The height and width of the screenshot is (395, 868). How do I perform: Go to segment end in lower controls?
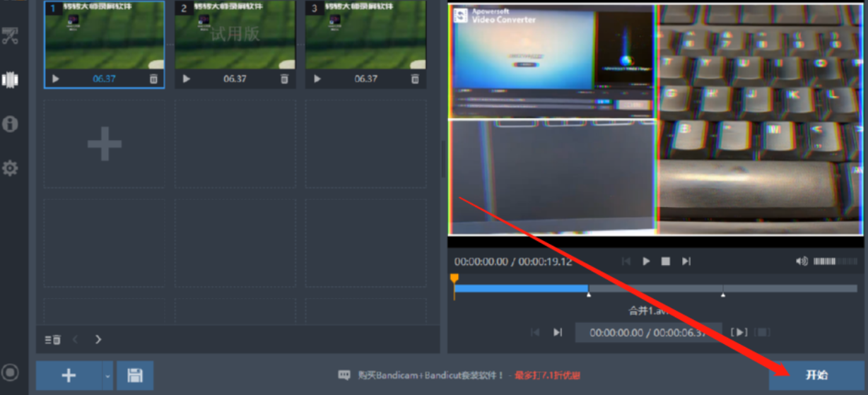(558, 332)
